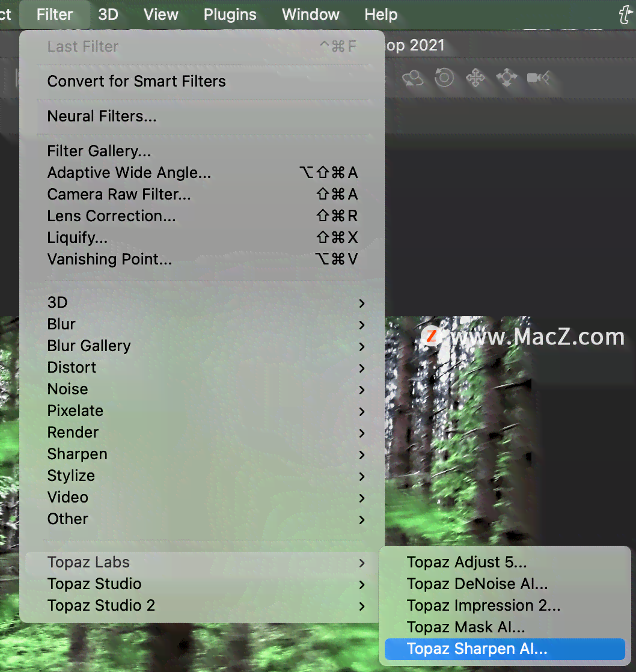The image size is (636, 672).
Task: Expand the Topaz Studio submenu
Action: click(x=201, y=584)
